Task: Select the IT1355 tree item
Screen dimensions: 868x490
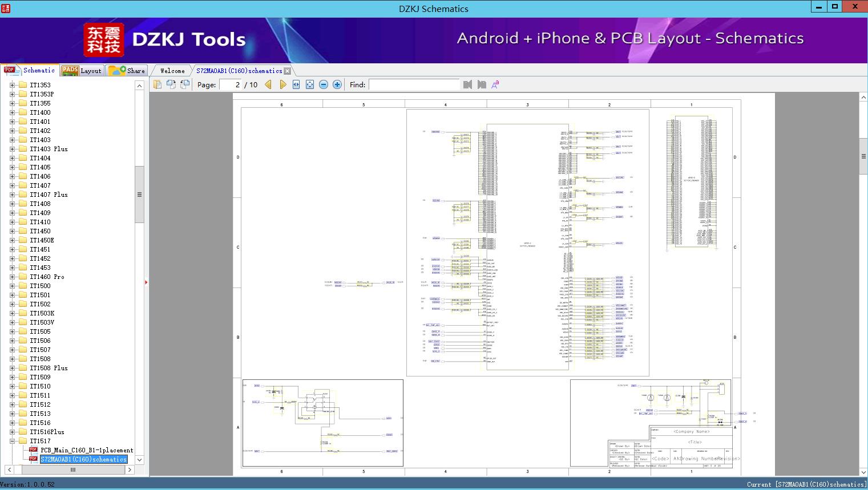Action: (x=40, y=103)
